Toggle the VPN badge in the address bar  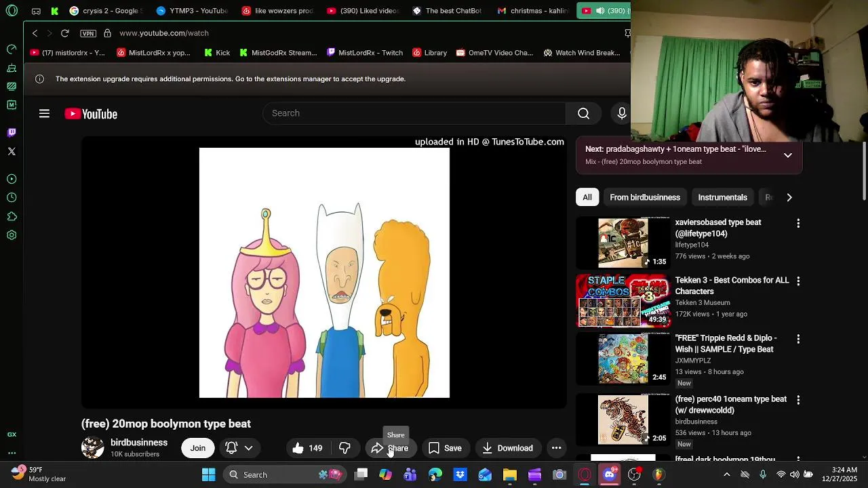(88, 33)
